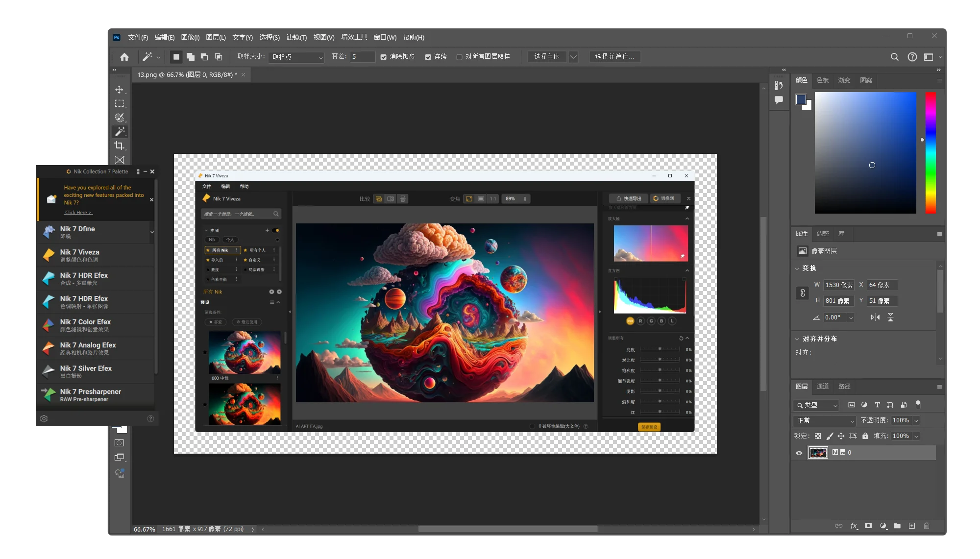
Task: Add a layer mask
Action: (x=868, y=526)
